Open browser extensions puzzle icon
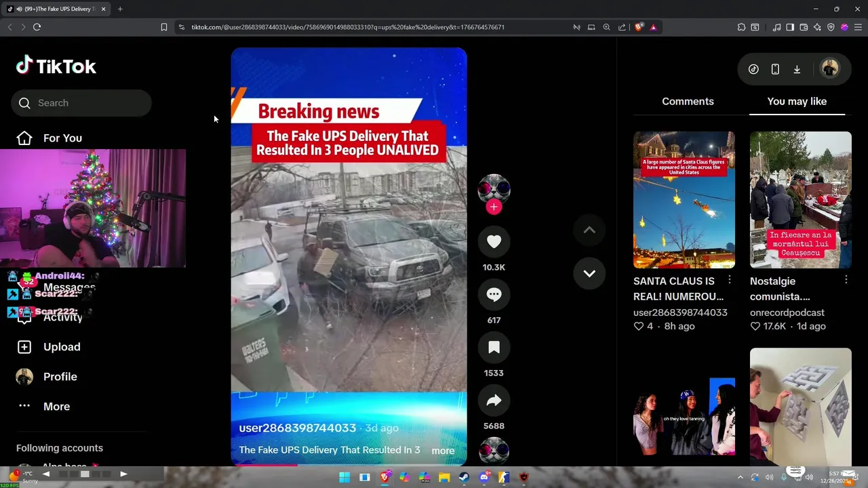The height and width of the screenshot is (488, 868). pos(741,27)
